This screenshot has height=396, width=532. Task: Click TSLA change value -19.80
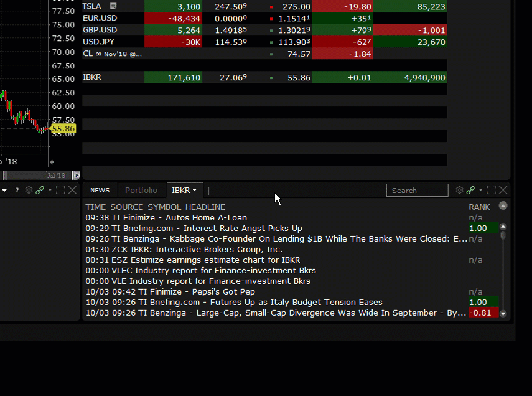coord(343,6)
